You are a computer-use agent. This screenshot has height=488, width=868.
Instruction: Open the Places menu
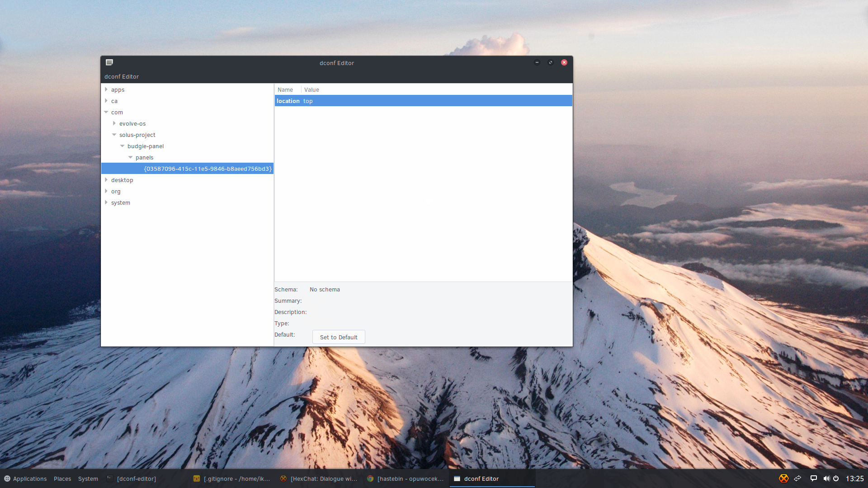pos(62,479)
